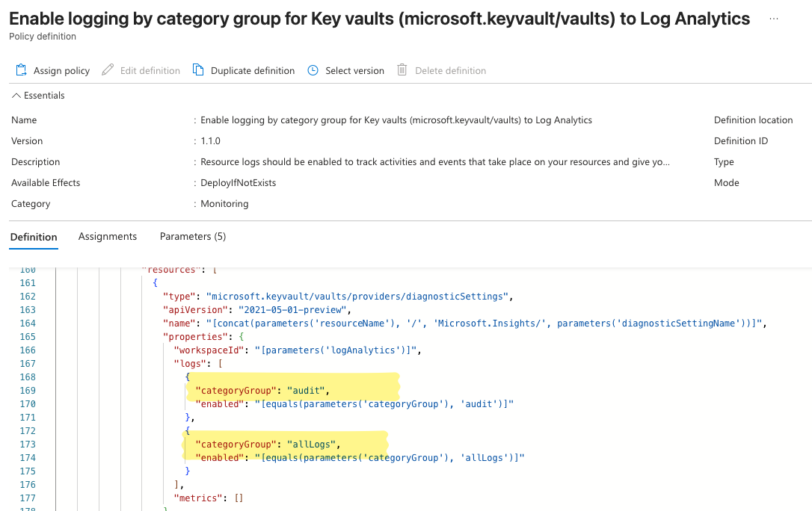The image size is (812, 511).
Task: Click the Edit definition label
Action: coord(150,71)
